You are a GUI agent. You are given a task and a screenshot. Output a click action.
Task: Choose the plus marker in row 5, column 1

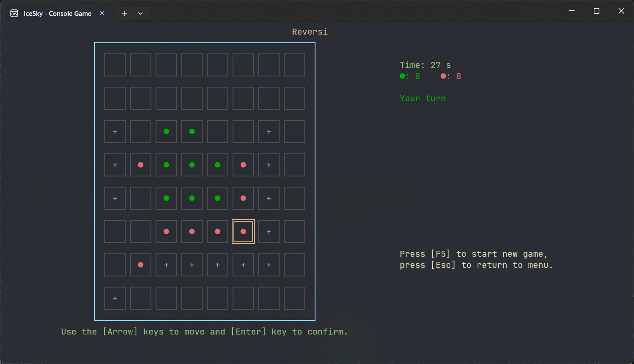pos(115,198)
